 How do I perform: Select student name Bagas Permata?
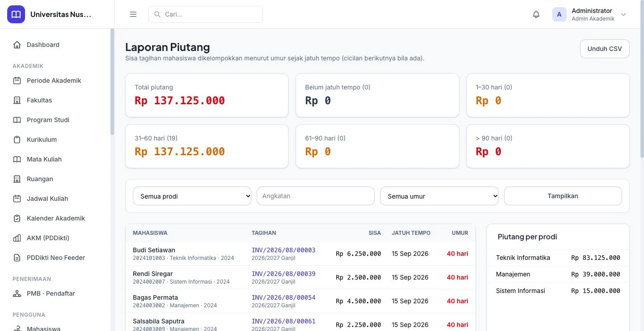tap(155, 297)
